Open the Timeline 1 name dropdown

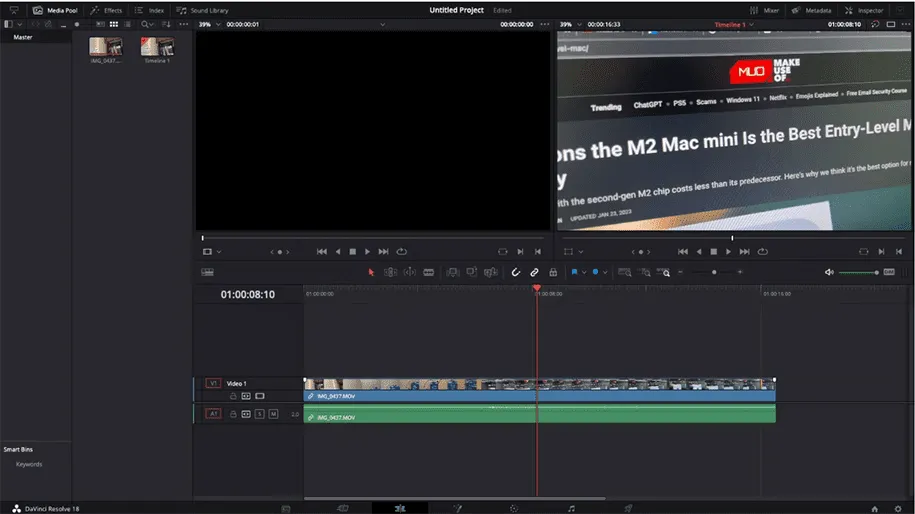coord(751,24)
